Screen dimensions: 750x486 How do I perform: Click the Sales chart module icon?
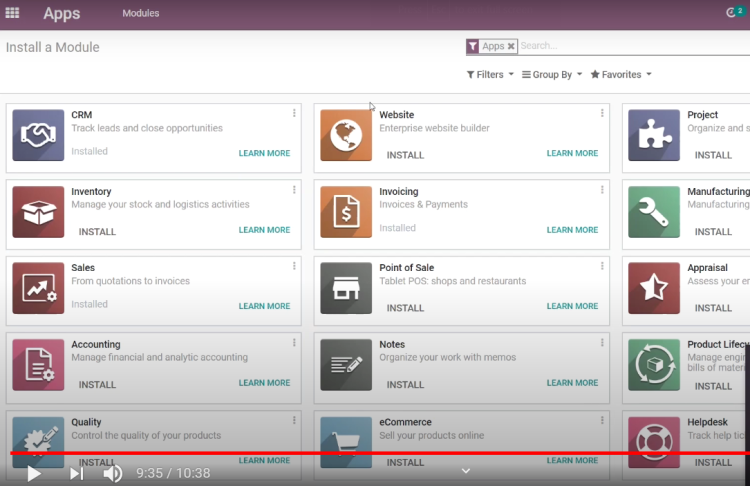click(x=38, y=288)
